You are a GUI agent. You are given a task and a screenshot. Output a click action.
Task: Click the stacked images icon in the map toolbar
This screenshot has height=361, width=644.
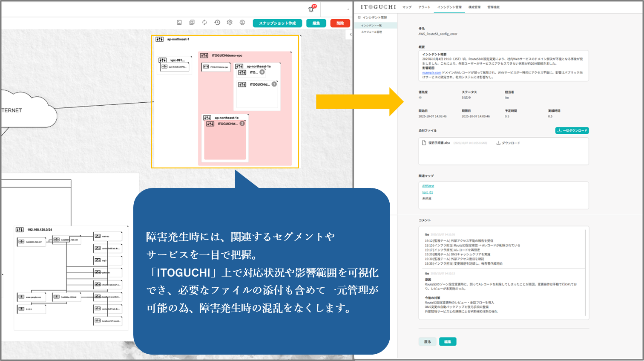point(192,23)
